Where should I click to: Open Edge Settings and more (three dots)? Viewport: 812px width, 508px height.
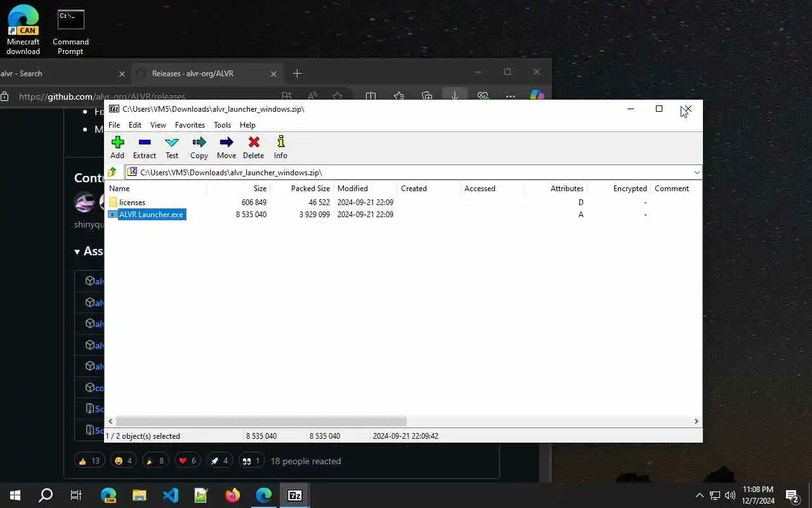pos(510,96)
